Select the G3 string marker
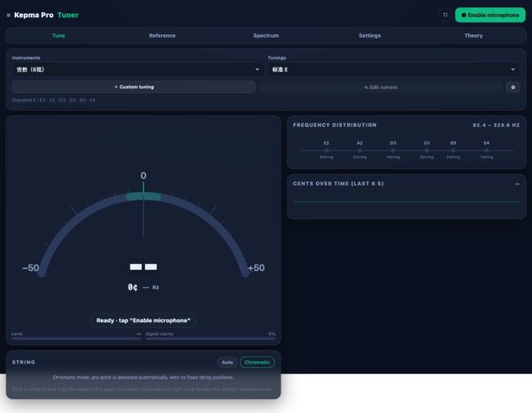This screenshot has width=532, height=413. (426, 150)
